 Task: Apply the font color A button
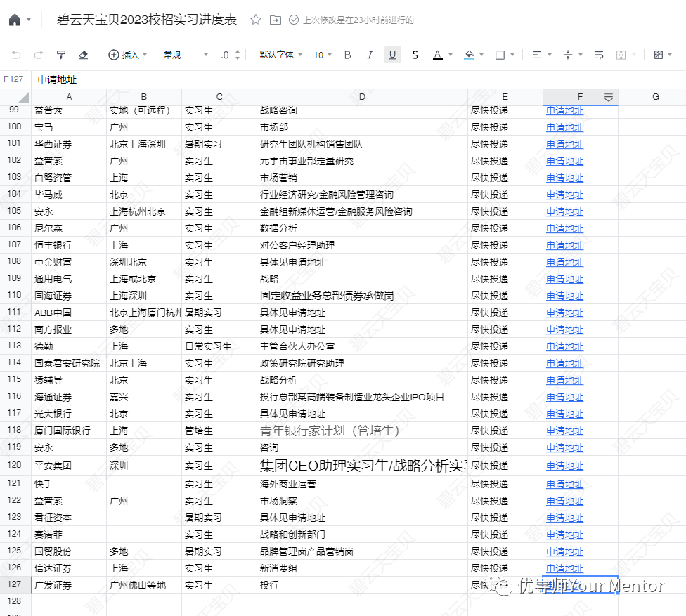click(x=437, y=55)
